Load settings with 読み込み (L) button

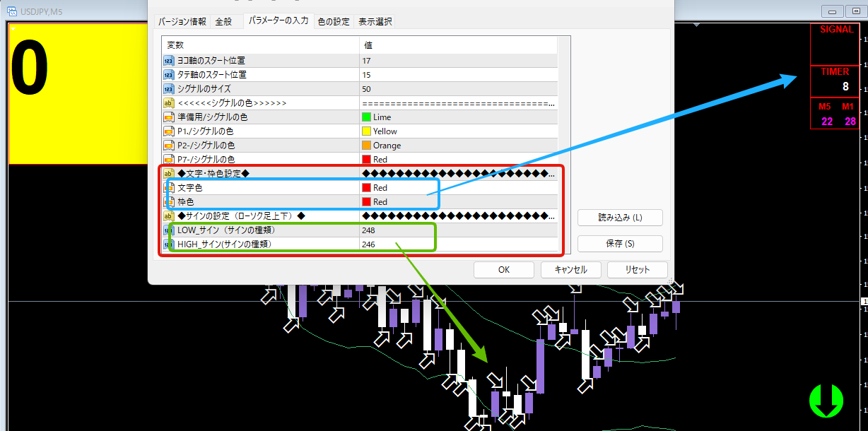[619, 218]
